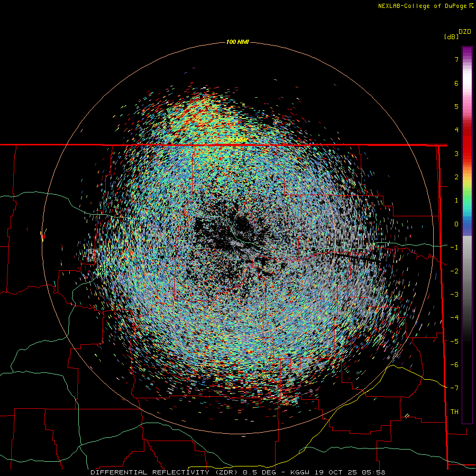476x476 pixels.
Task: Click the -1 dB tick label
Action: [454, 248]
